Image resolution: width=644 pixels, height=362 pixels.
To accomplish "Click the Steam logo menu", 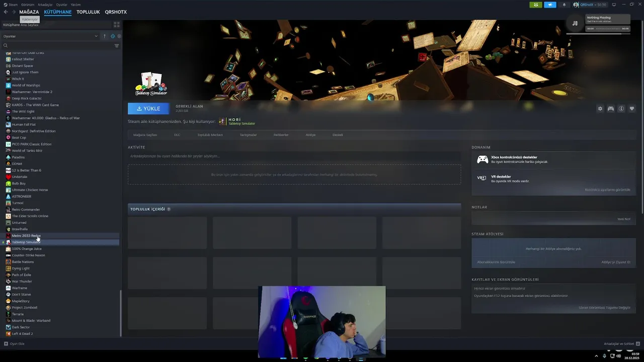I will (x=11, y=5).
